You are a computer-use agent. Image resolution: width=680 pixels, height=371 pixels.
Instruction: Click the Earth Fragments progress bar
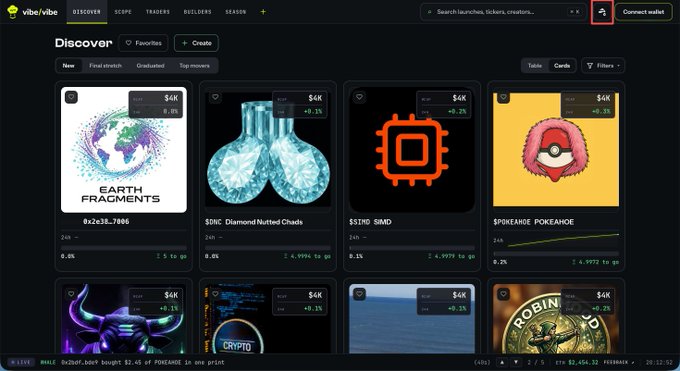click(x=124, y=248)
